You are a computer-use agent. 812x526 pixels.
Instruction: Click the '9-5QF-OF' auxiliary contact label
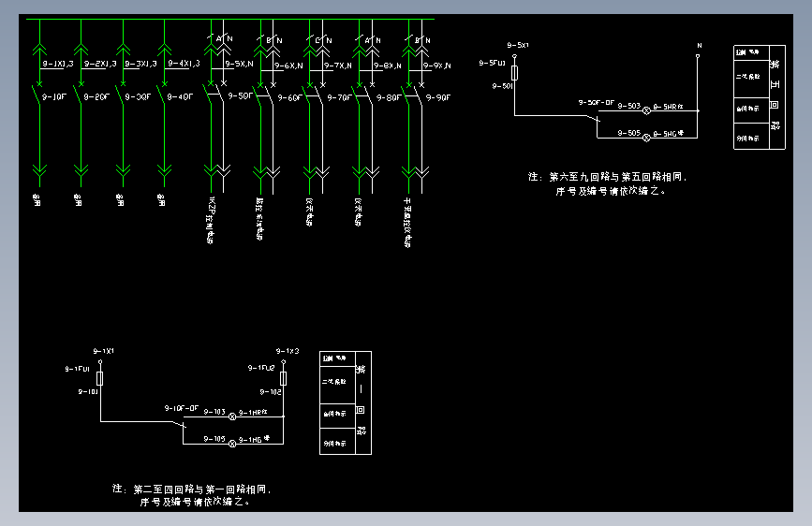(x=596, y=103)
